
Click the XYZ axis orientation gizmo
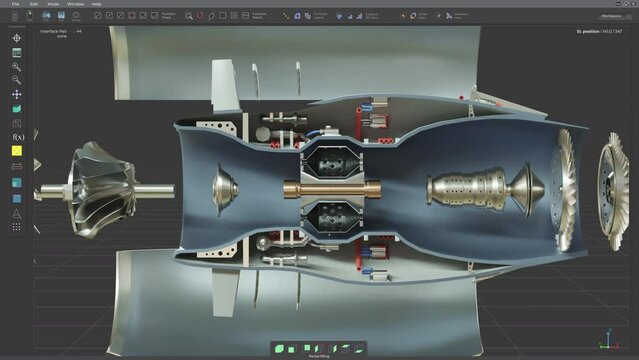point(609,339)
